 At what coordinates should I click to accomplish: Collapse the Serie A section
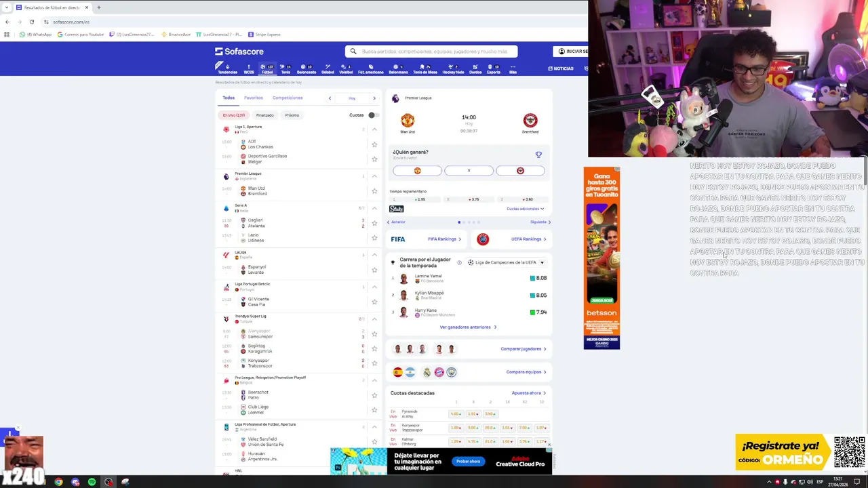pos(374,208)
